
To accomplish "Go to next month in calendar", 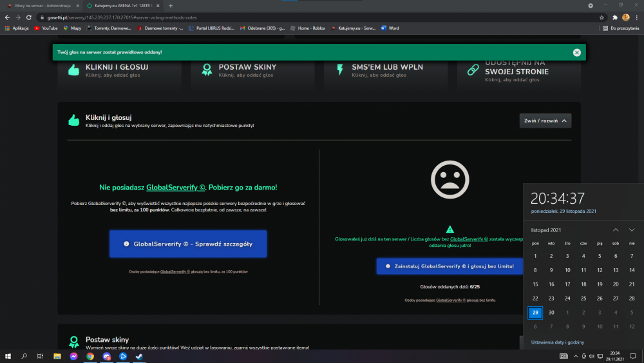I will click(632, 230).
